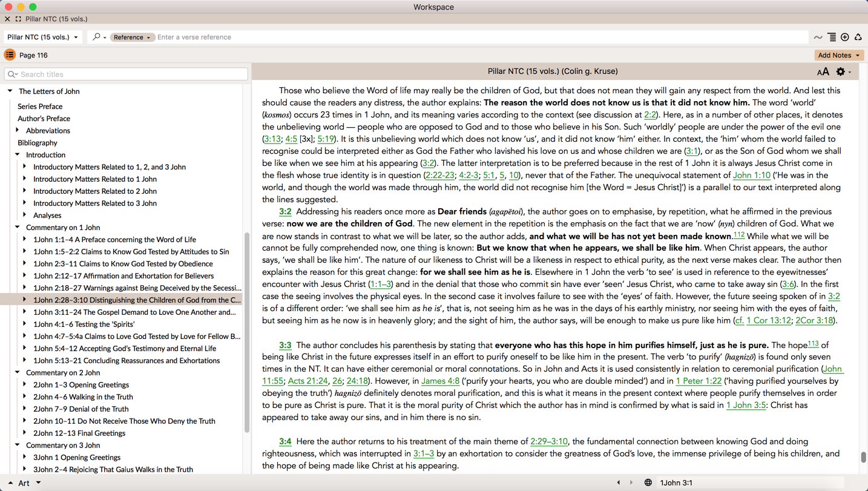868x491 pixels.
Task: Click the up triangle next to Art
Action: 10,483
